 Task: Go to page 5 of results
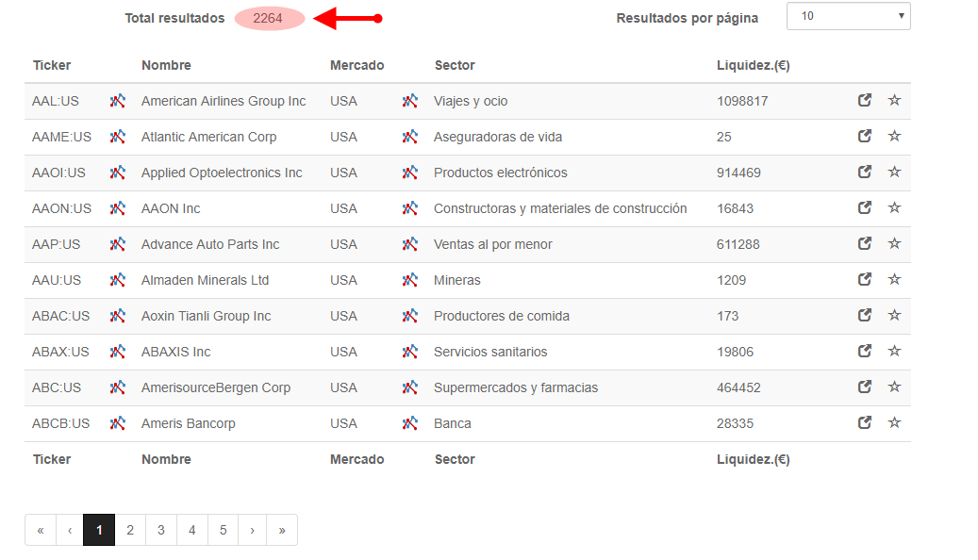(x=223, y=530)
